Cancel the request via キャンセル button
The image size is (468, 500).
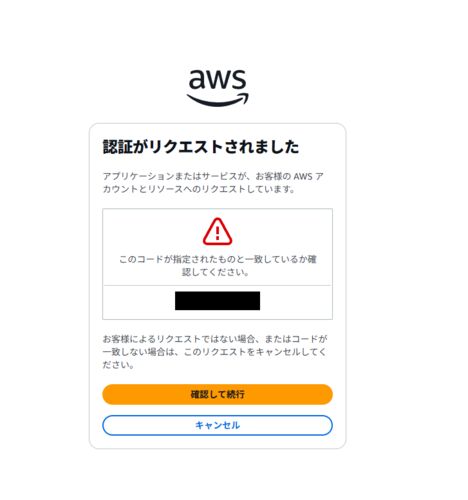tap(217, 425)
